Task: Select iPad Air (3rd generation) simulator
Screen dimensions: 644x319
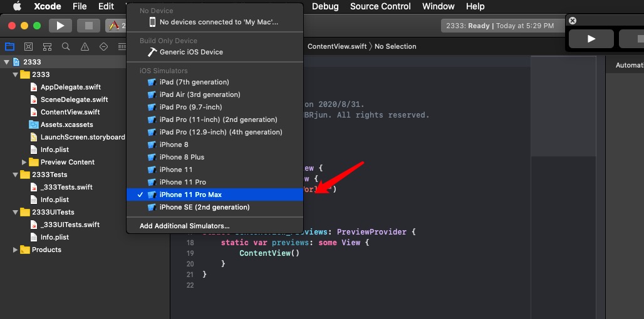Action: tap(215, 94)
